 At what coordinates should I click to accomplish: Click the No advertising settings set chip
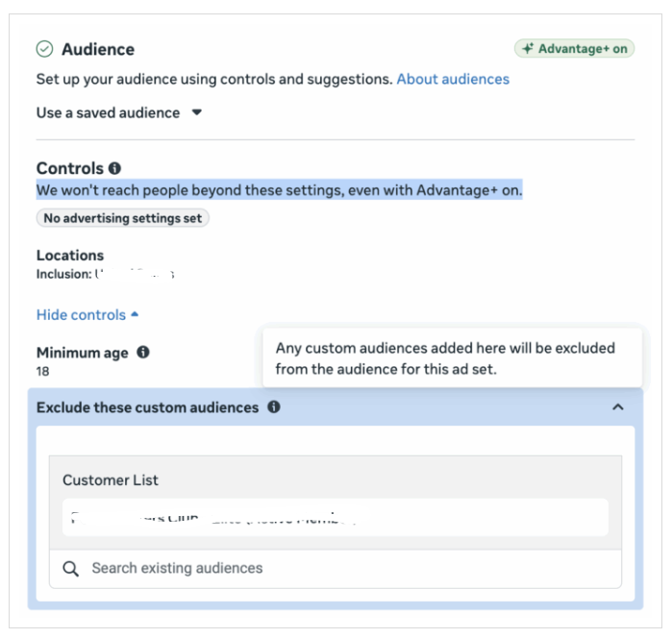point(123,218)
